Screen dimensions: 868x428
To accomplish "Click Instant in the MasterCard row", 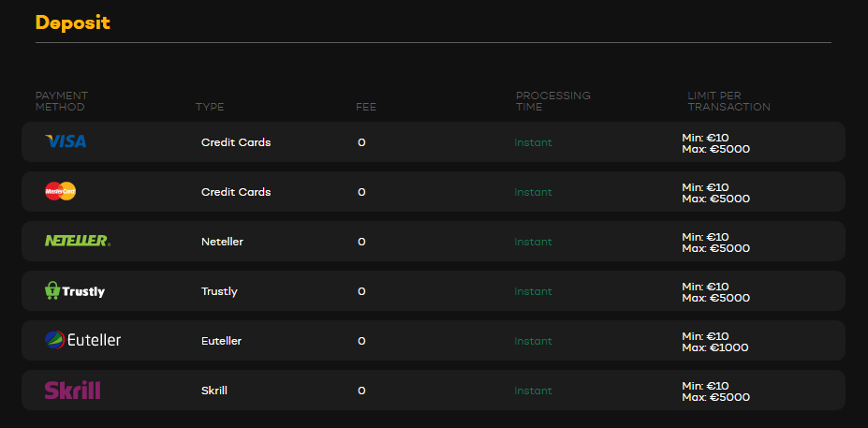I will click(x=533, y=192).
